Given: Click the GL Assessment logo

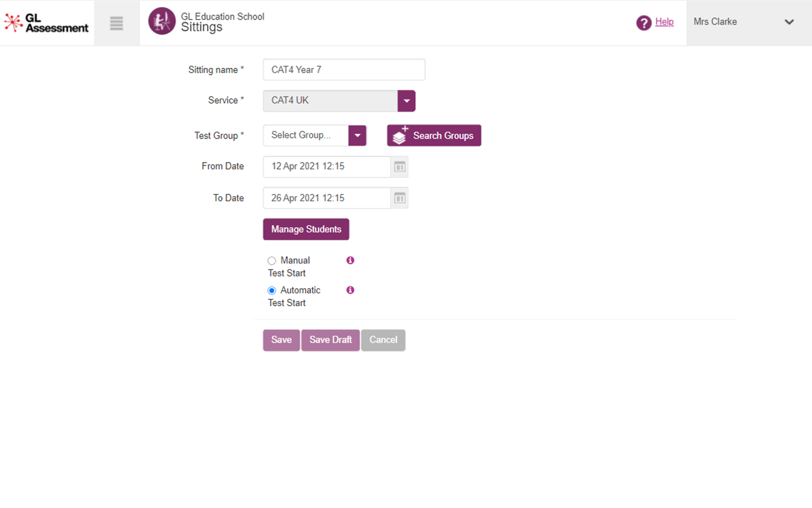Looking at the screenshot, I should pos(46,23).
